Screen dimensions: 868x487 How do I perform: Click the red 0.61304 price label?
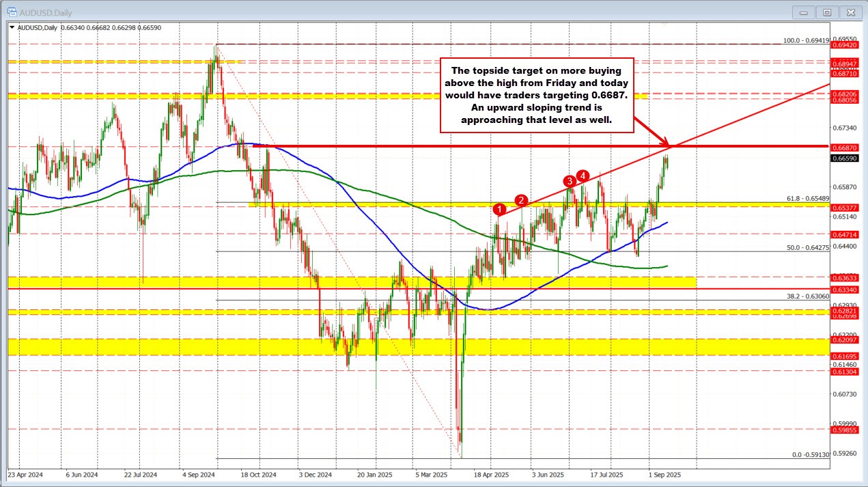coord(844,371)
